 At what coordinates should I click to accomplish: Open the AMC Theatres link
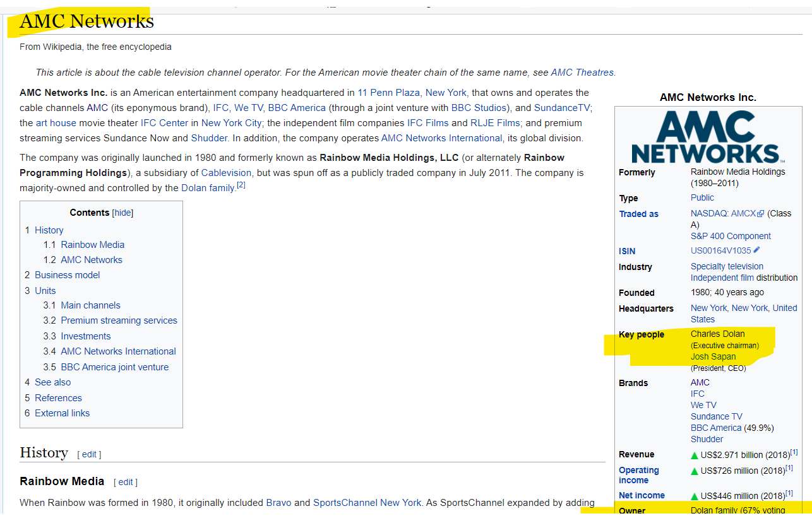point(582,73)
